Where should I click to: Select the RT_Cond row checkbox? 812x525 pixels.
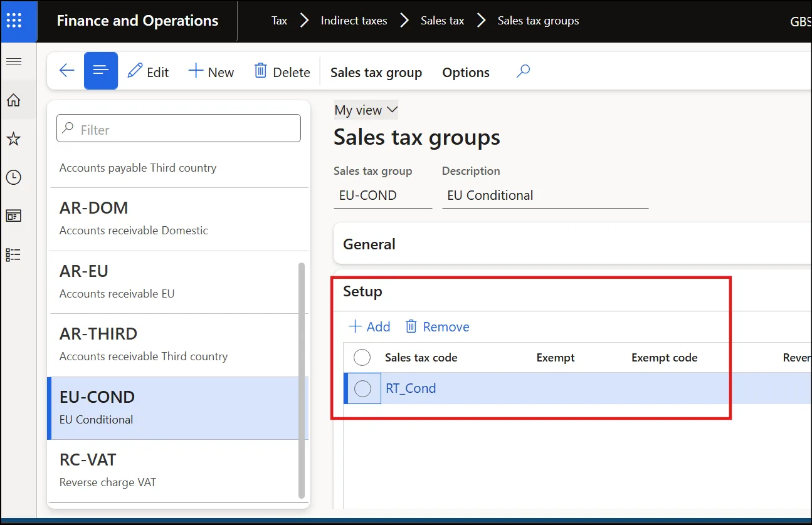click(x=363, y=388)
